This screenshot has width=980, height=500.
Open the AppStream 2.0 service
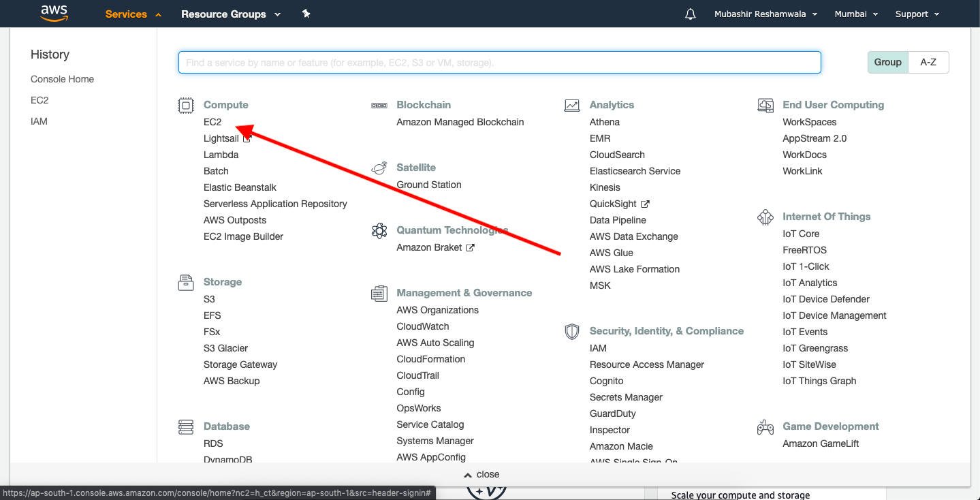815,138
